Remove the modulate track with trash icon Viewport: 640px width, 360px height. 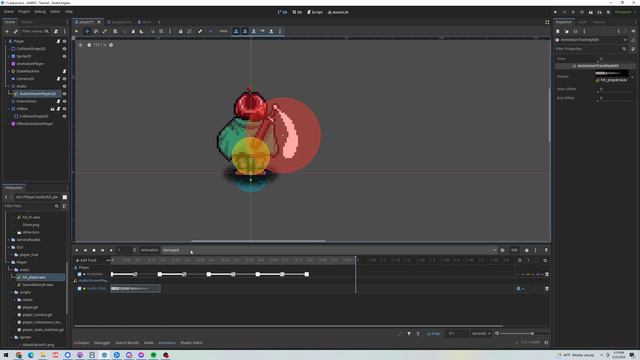tap(547, 274)
